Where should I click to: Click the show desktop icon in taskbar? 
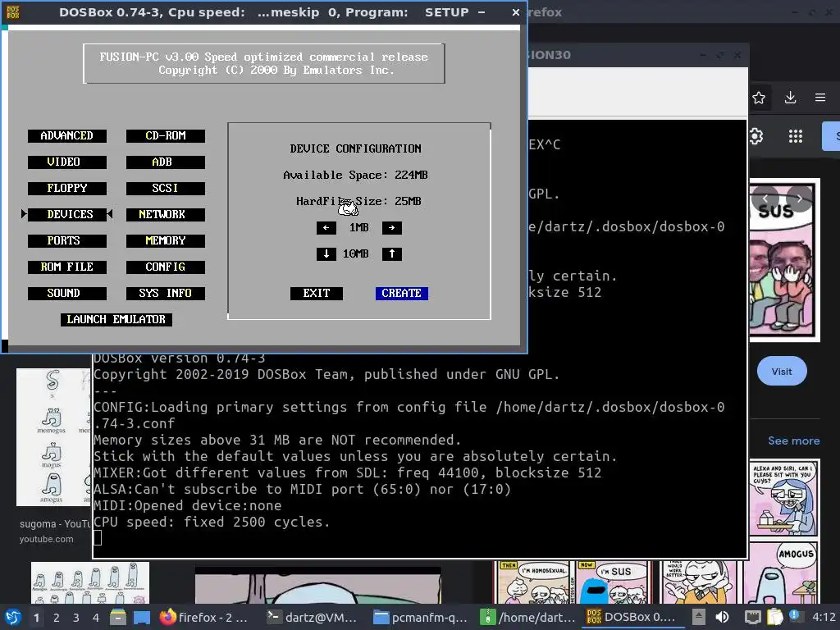142,618
